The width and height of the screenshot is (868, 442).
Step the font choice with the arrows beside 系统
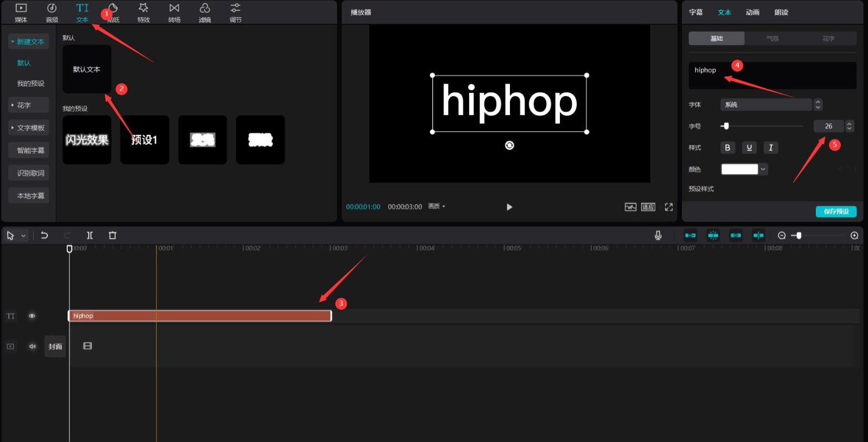click(818, 105)
